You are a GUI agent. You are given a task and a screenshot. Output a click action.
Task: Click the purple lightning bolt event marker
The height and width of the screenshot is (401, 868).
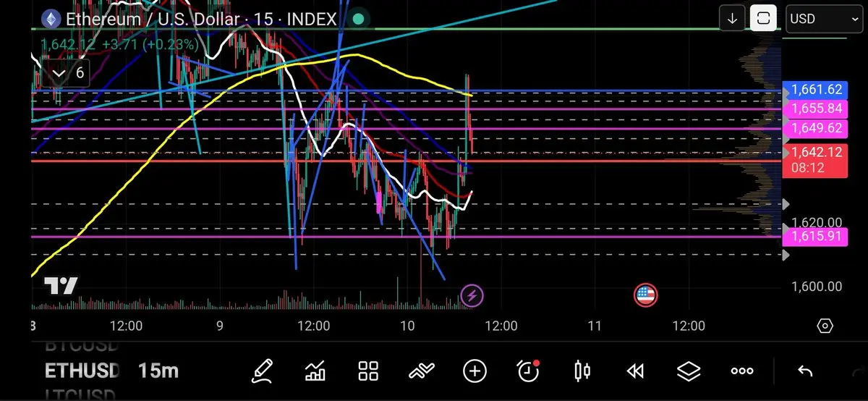(x=472, y=295)
